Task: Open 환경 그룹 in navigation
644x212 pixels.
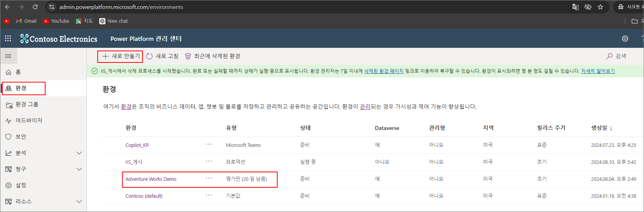Action: 43,104
